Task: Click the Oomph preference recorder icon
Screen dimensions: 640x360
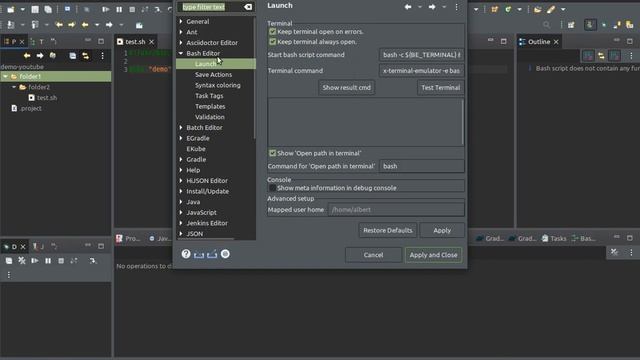Action: pos(225,254)
